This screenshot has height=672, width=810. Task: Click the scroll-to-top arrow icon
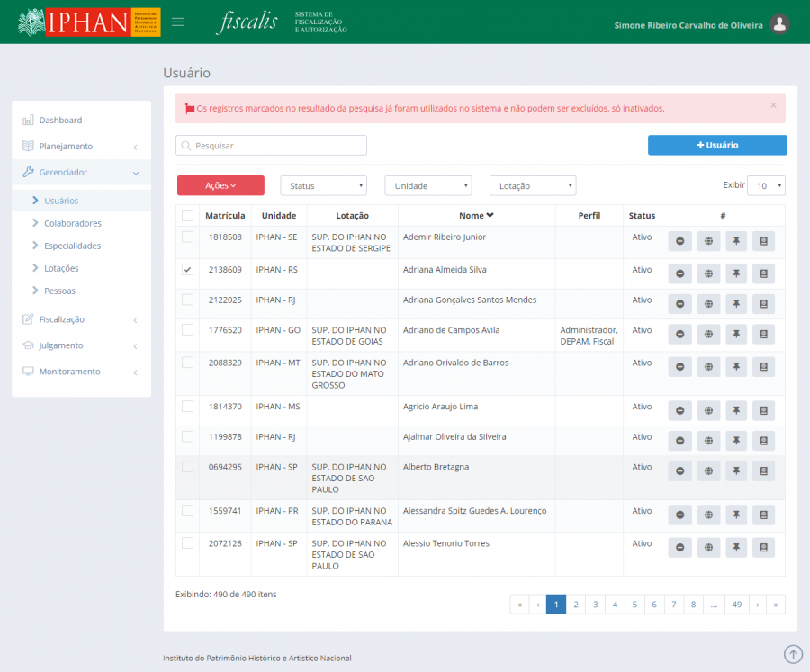point(793,654)
